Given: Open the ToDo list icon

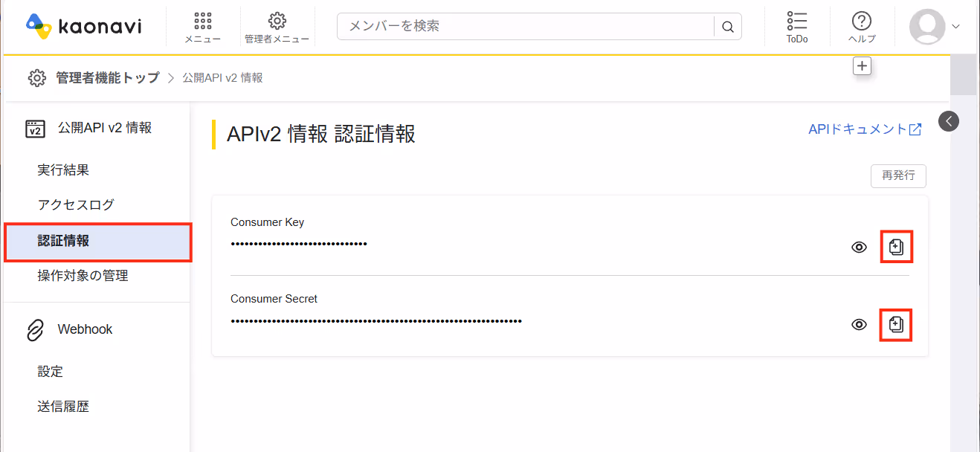Looking at the screenshot, I should (797, 21).
